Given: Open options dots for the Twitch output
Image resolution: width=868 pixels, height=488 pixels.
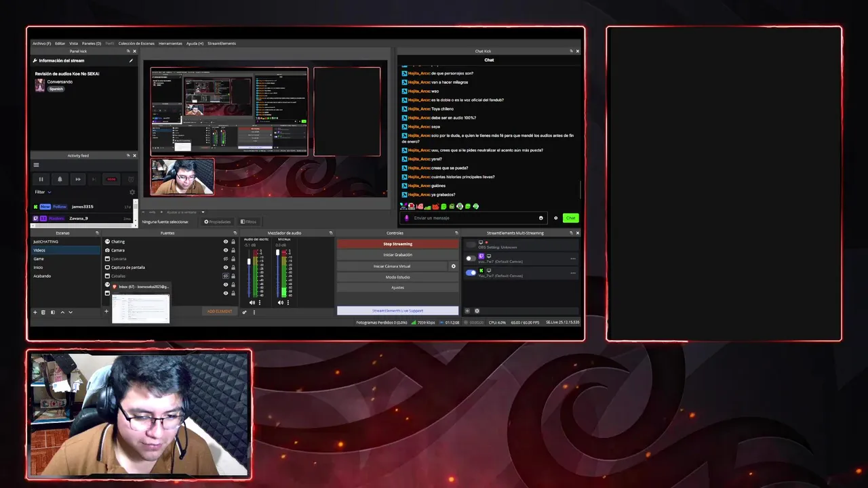Looking at the screenshot, I should [573, 258].
